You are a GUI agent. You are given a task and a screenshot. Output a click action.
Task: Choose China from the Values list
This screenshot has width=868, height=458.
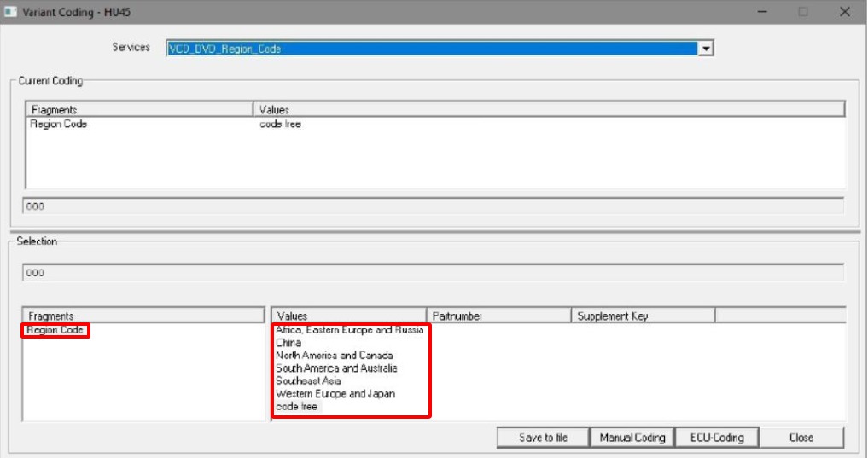(x=288, y=343)
